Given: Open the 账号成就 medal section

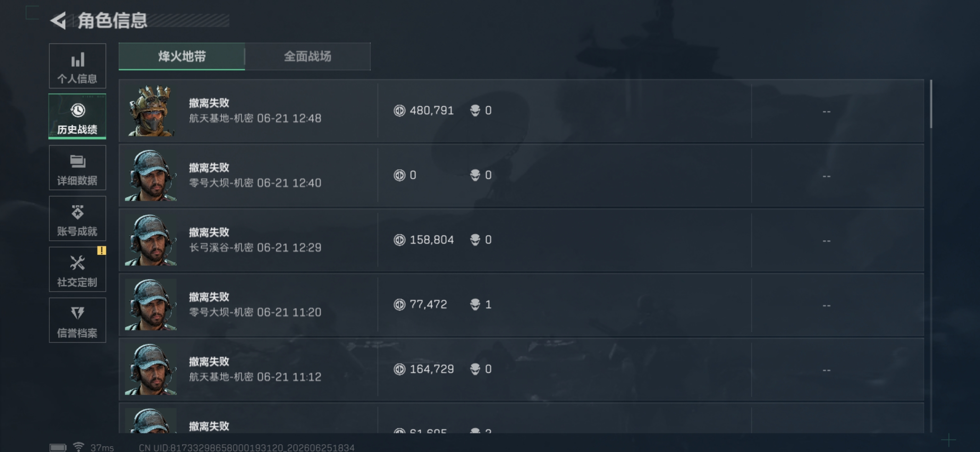Looking at the screenshot, I should (77, 218).
